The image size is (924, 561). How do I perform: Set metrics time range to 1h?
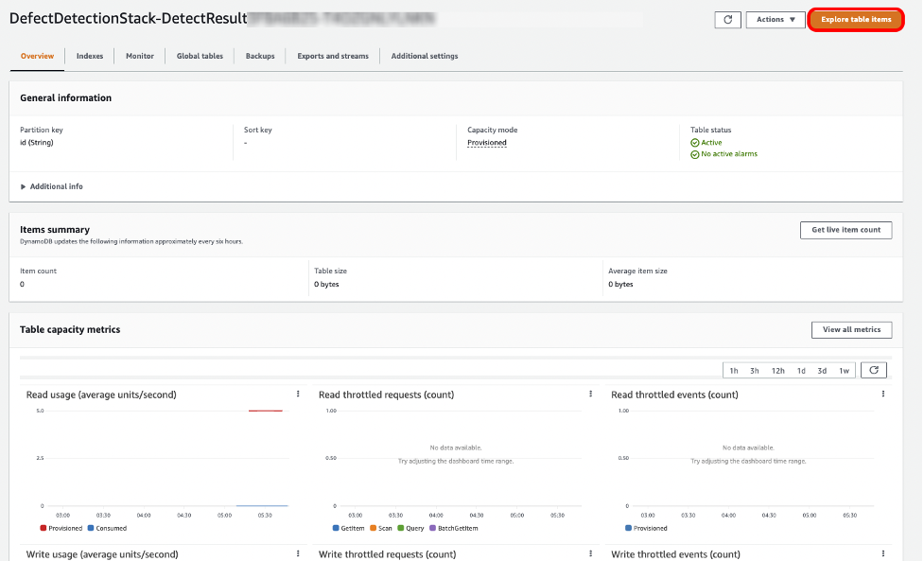(x=734, y=371)
